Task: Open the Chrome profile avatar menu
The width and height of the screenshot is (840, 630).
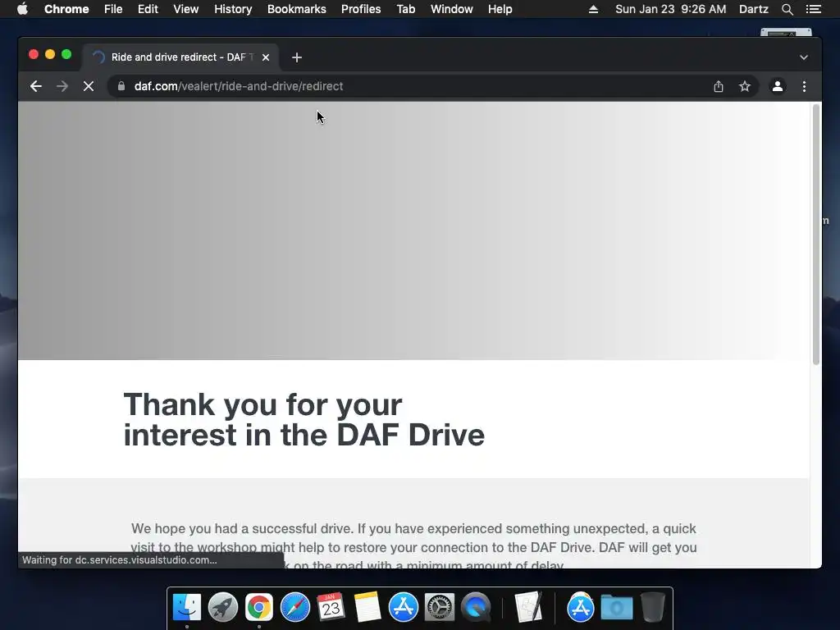Action: (x=778, y=86)
